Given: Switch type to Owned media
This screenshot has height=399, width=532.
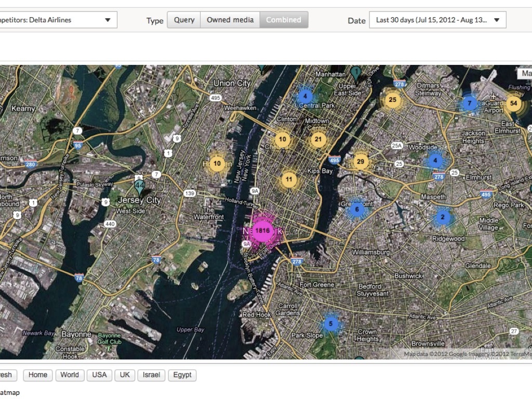Looking at the screenshot, I should pos(230,20).
